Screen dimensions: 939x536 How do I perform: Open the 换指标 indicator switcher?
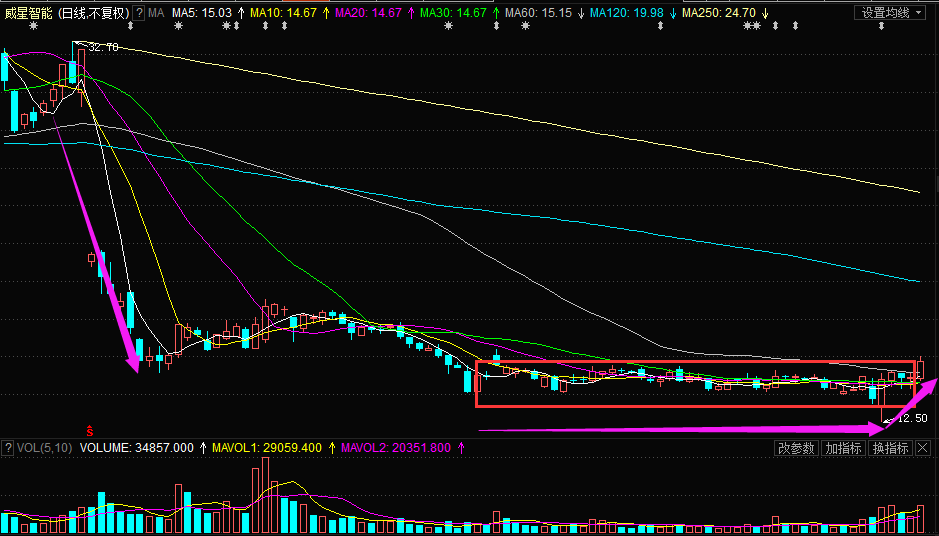[x=890, y=448]
